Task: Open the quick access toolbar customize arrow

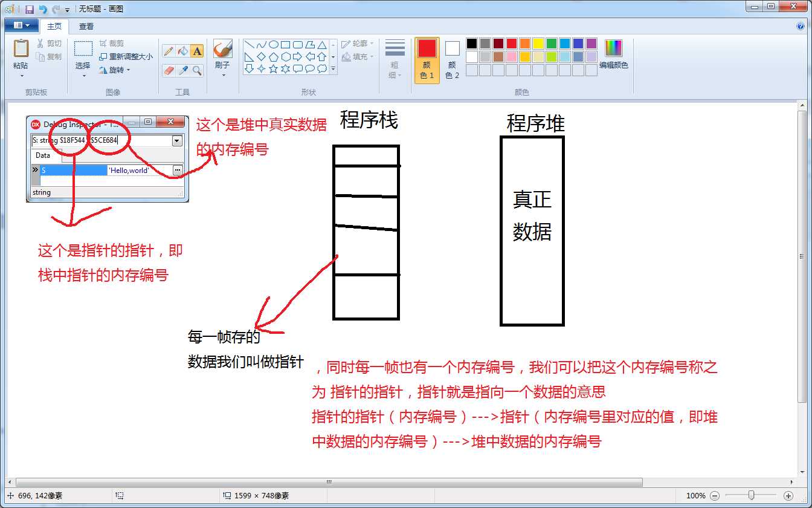Action: click(67, 10)
